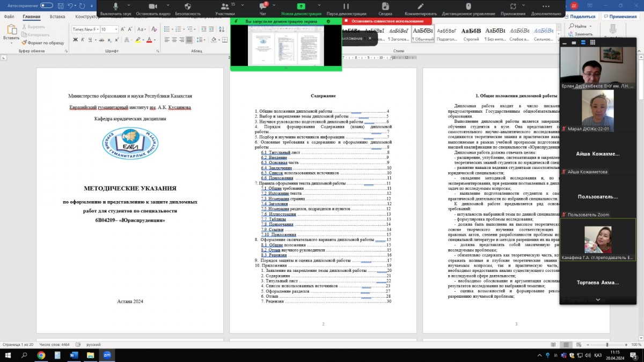Toggle bold formatting in Font group
644x362 pixels.
pos(74,39)
